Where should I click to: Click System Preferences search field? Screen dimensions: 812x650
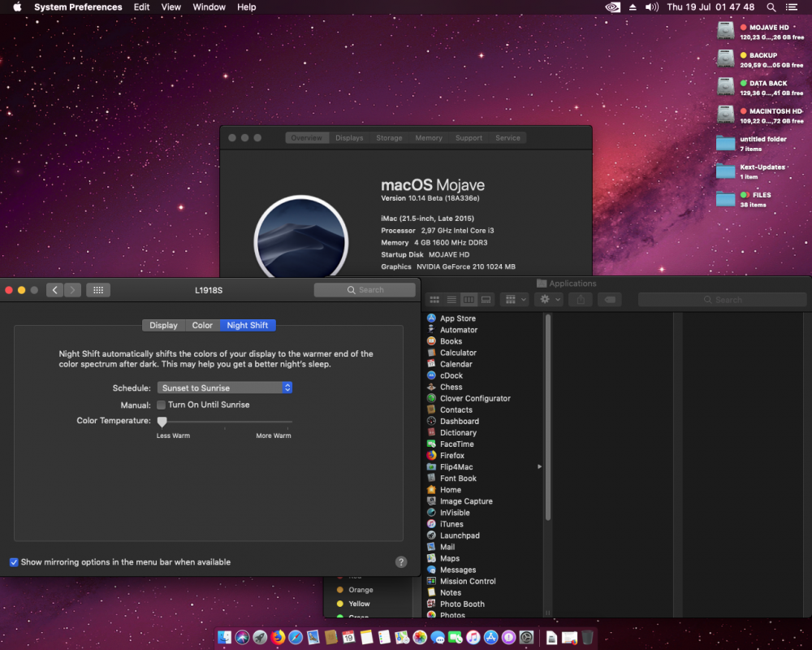(x=365, y=290)
